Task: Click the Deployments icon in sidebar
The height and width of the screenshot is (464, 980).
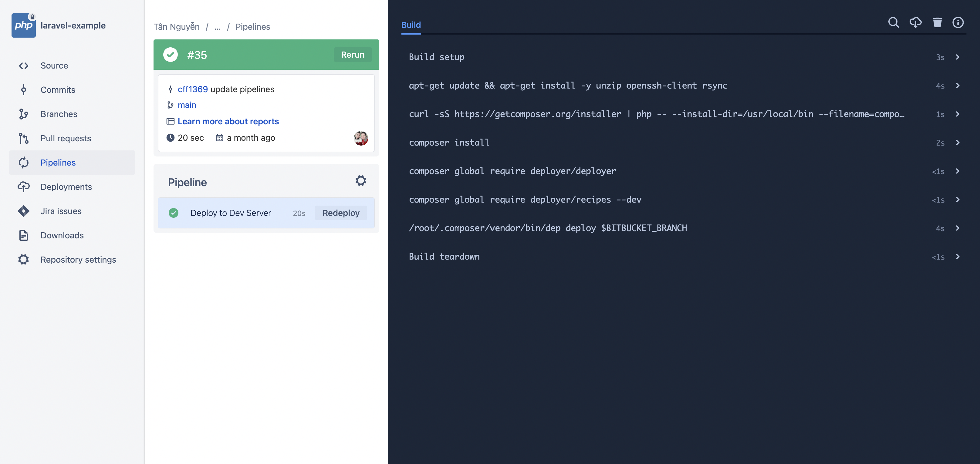Action: tap(23, 187)
